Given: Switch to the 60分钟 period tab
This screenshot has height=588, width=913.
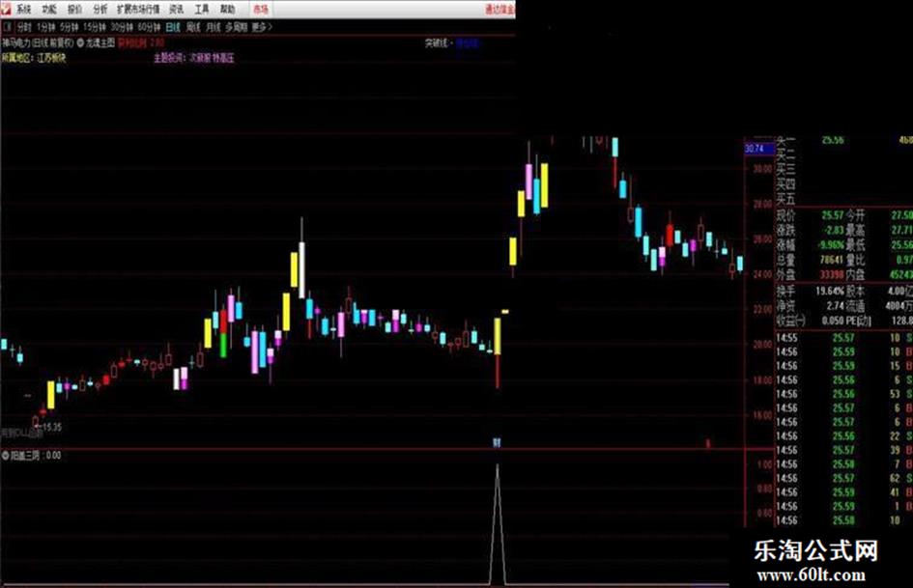Looking at the screenshot, I should click(x=149, y=27).
